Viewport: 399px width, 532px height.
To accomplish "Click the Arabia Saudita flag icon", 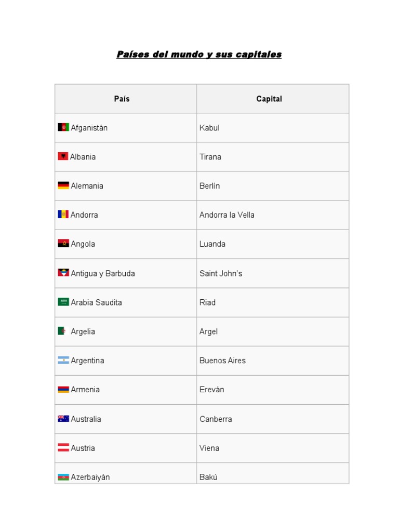I will point(63,302).
